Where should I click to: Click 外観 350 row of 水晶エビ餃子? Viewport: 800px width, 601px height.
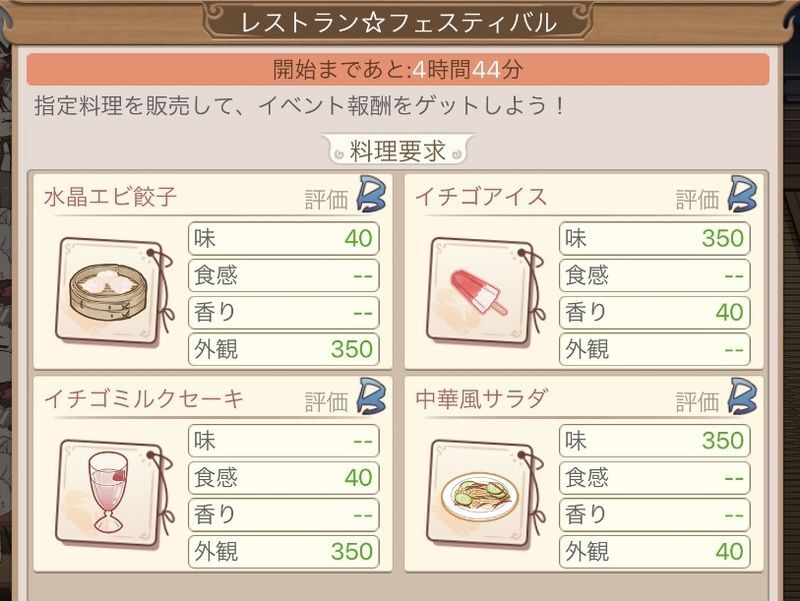[284, 349]
